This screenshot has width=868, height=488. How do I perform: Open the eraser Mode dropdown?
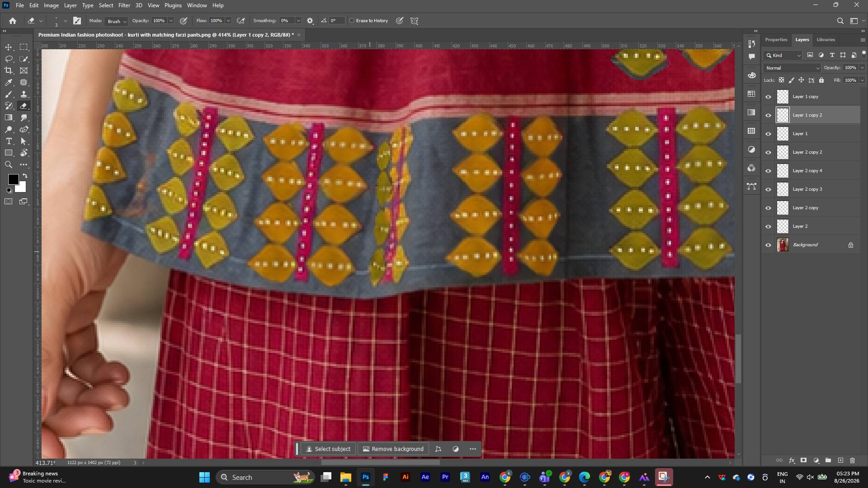[116, 21]
